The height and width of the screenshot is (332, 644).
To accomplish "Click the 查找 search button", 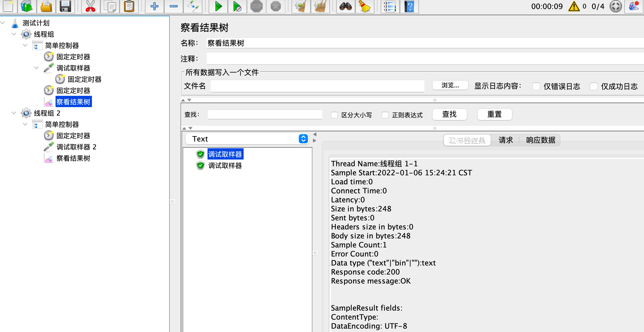I will point(449,114).
